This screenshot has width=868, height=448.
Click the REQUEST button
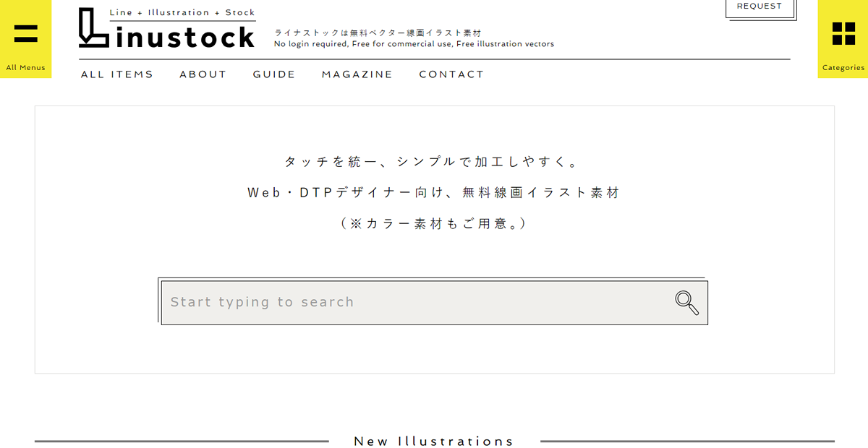[759, 7]
